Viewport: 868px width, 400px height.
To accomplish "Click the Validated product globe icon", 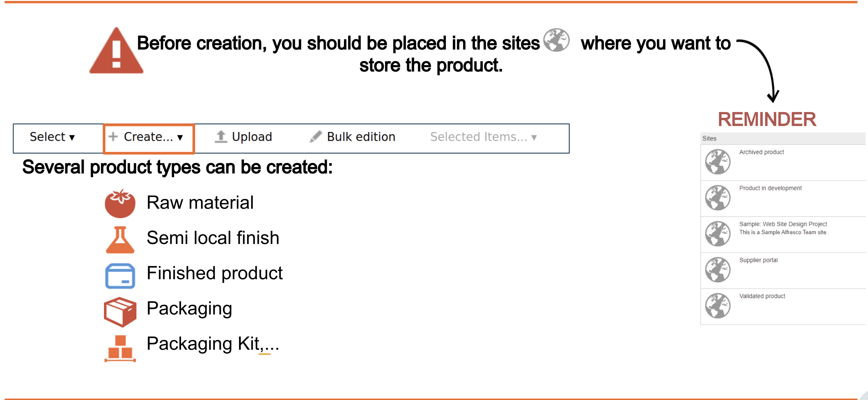I will click(718, 305).
